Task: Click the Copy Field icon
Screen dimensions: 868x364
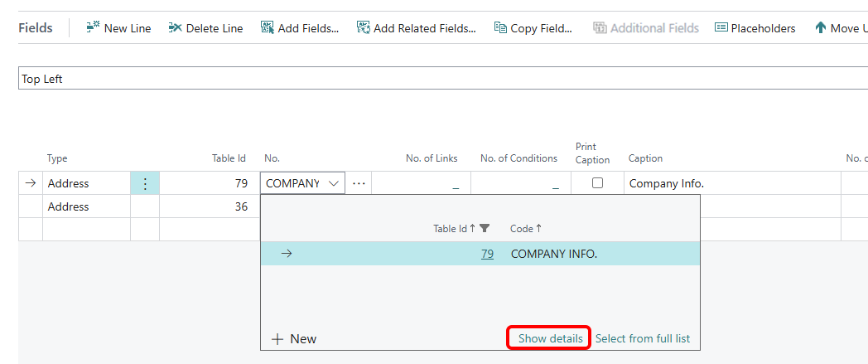Action: tap(500, 28)
